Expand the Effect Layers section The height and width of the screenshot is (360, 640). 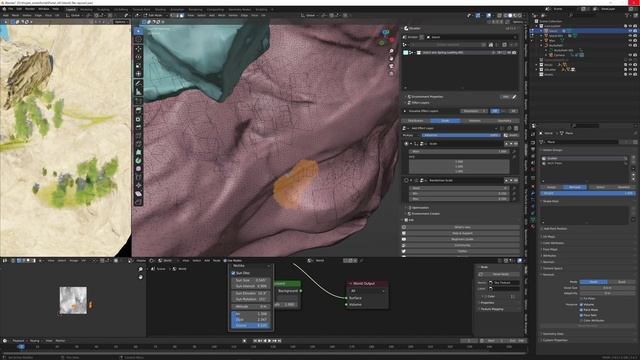click(x=420, y=102)
